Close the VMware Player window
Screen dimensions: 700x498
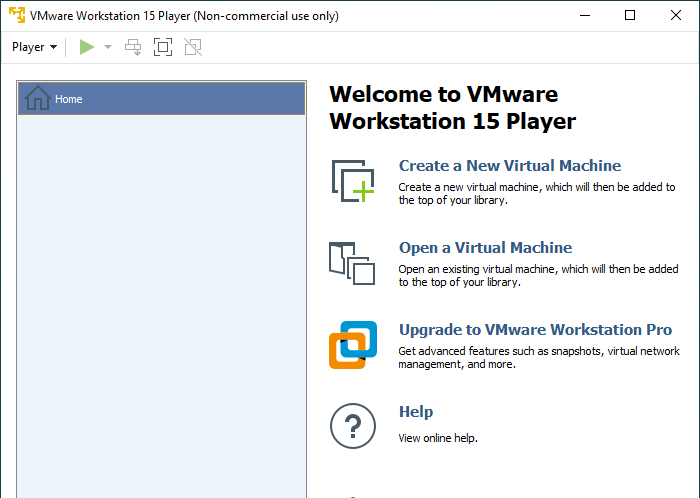pyautogui.click(x=675, y=15)
